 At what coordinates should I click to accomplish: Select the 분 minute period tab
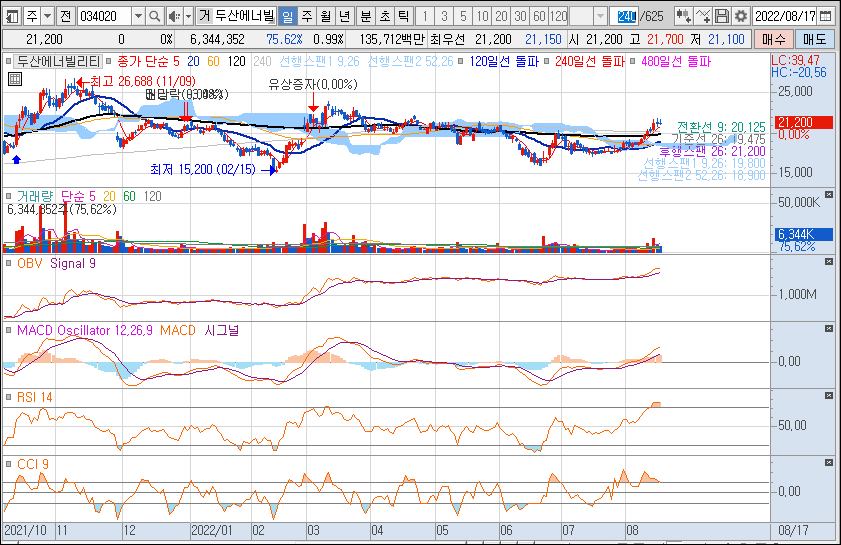[366, 17]
